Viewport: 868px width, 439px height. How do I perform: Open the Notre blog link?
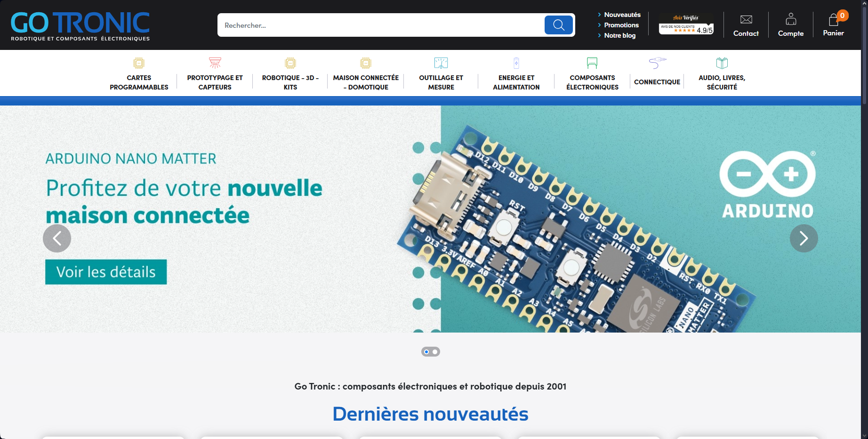(620, 35)
